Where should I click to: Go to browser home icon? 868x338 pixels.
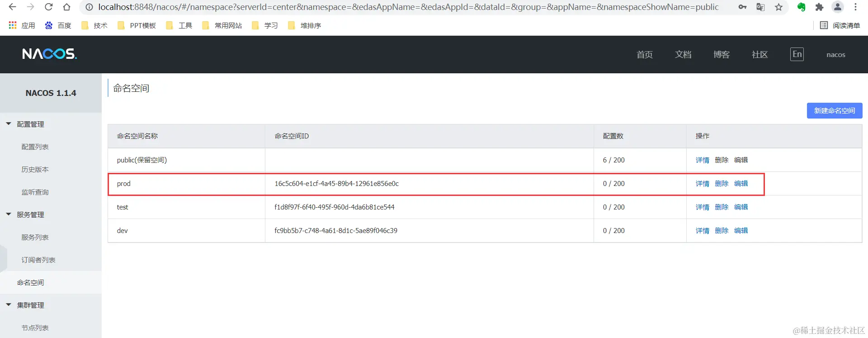pos(66,7)
